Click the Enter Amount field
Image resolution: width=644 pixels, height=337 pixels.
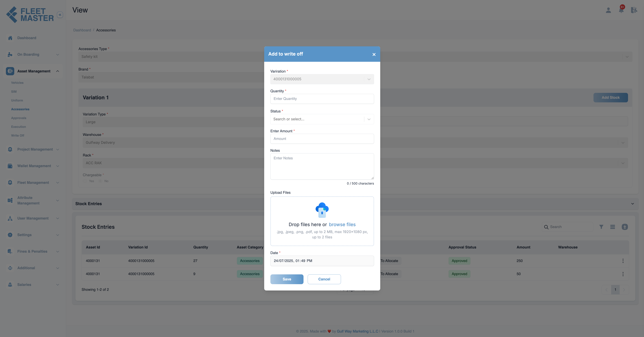322,139
